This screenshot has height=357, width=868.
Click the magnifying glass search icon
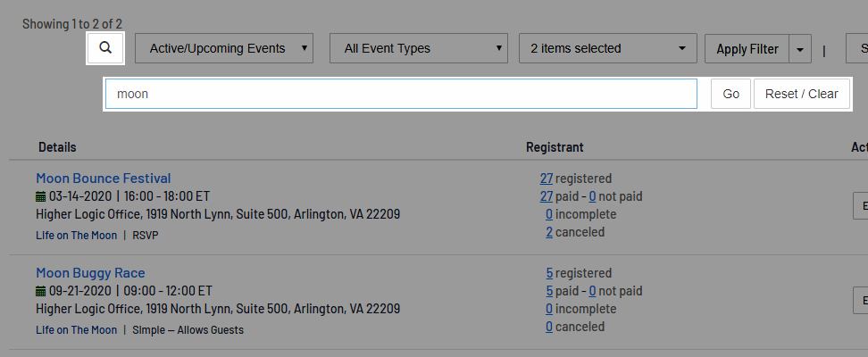[105, 48]
